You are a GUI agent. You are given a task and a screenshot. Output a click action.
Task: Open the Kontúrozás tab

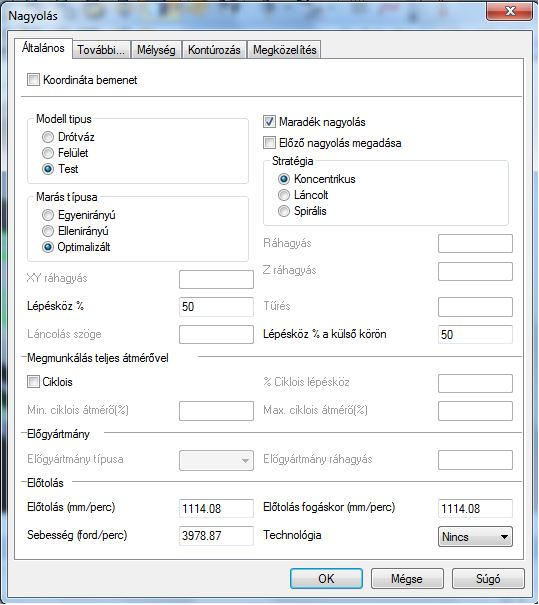215,50
